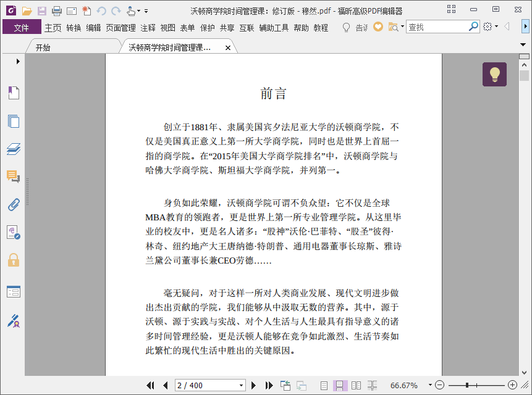
Task: Switch to single page view
Action: coord(324,386)
